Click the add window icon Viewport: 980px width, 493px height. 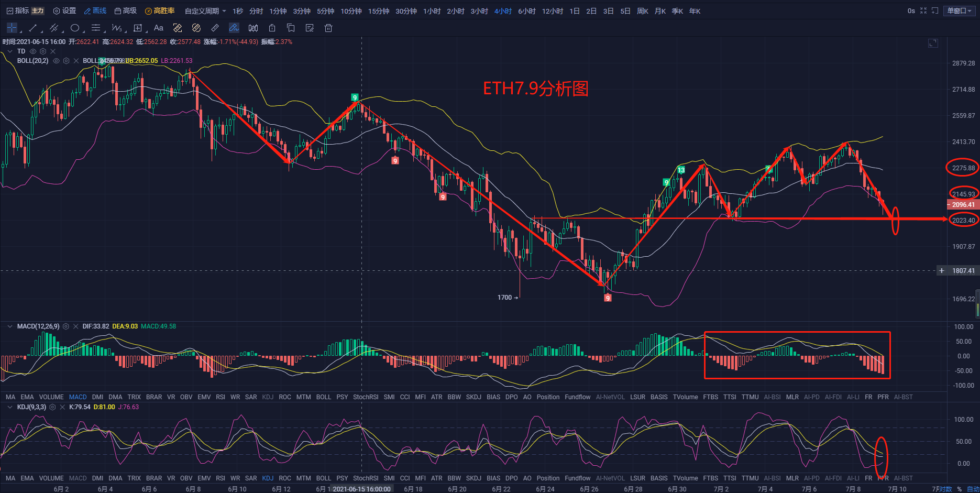pyautogui.click(x=935, y=10)
